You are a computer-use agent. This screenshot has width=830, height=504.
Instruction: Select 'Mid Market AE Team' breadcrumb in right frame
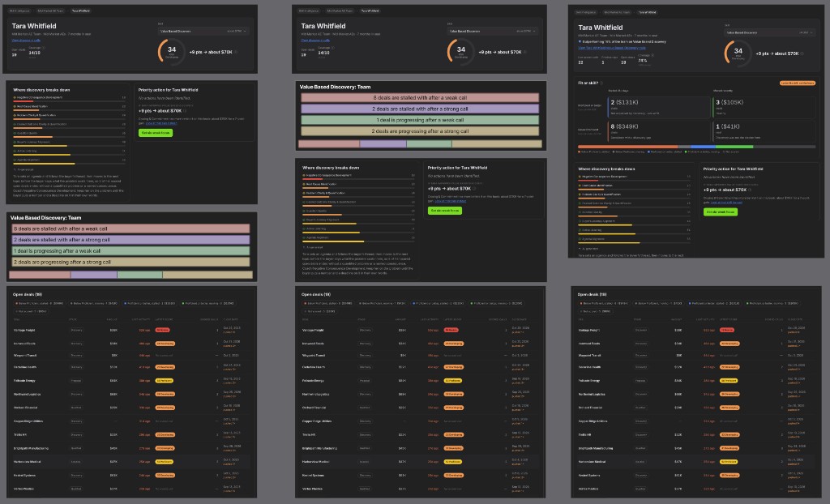tap(617, 12)
